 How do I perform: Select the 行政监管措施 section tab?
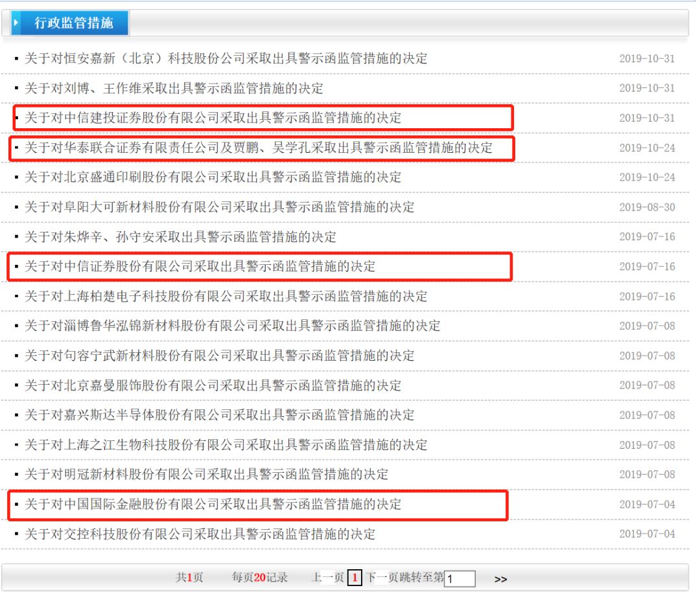pos(73,23)
